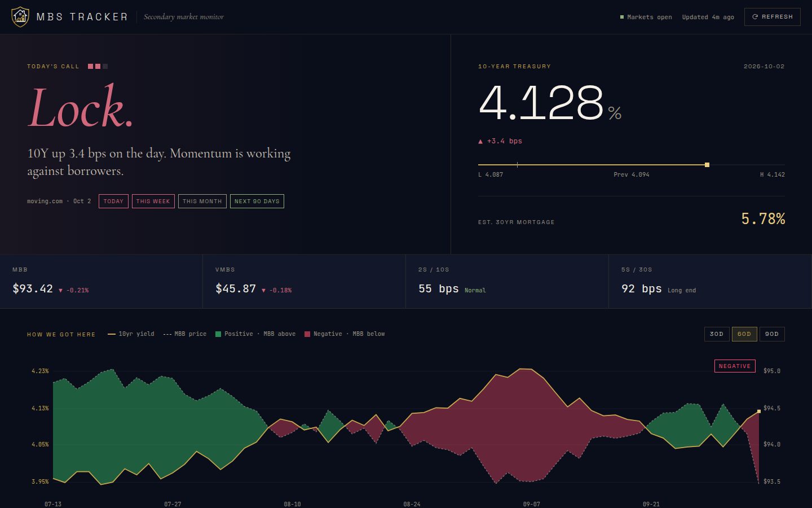The image size is (812, 508).
Task: Select the THIS MONTH horizon tag
Action: tap(202, 202)
